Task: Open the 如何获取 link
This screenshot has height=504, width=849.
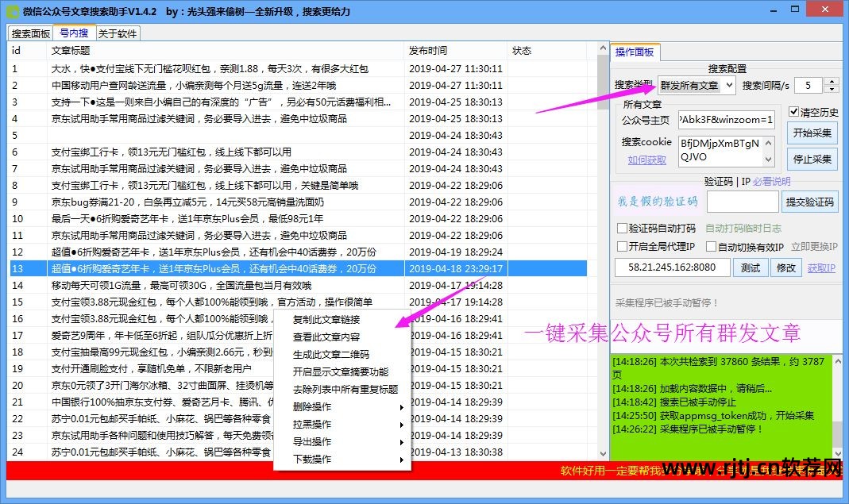Action: point(647,160)
